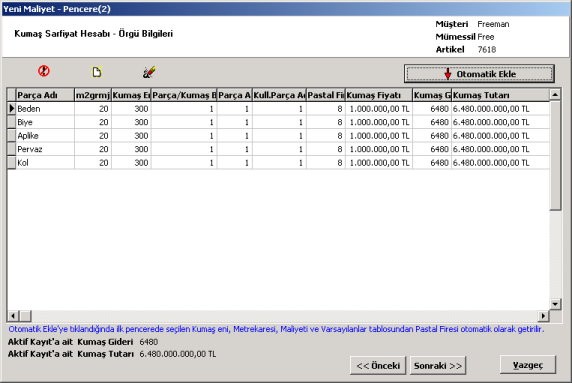Click the vertical scrollbar down arrow
The height and width of the screenshot is (383, 572).
point(555,303)
